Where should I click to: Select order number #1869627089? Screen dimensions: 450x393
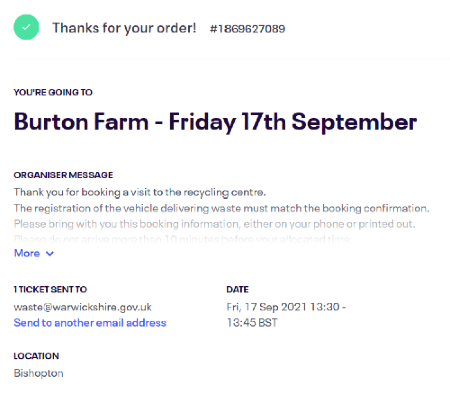247,29
